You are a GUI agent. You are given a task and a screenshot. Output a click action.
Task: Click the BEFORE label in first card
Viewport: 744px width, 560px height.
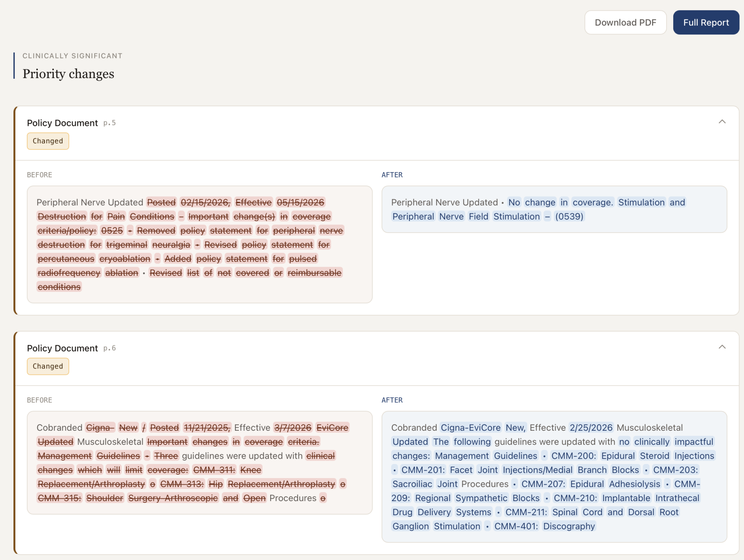click(x=39, y=175)
